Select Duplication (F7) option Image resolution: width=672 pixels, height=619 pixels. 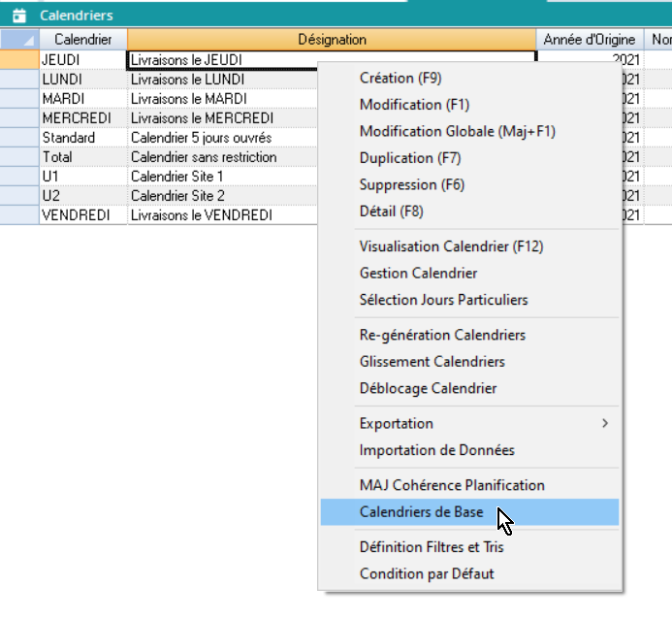tap(409, 158)
